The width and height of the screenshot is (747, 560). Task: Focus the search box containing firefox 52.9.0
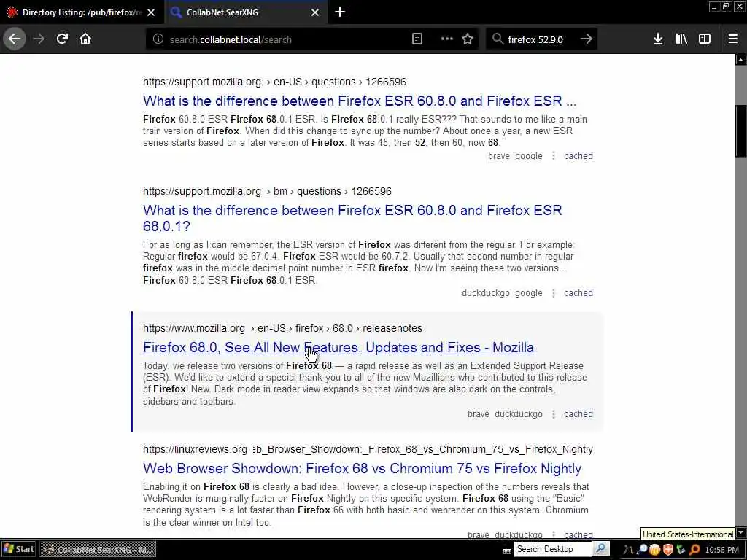coord(541,39)
